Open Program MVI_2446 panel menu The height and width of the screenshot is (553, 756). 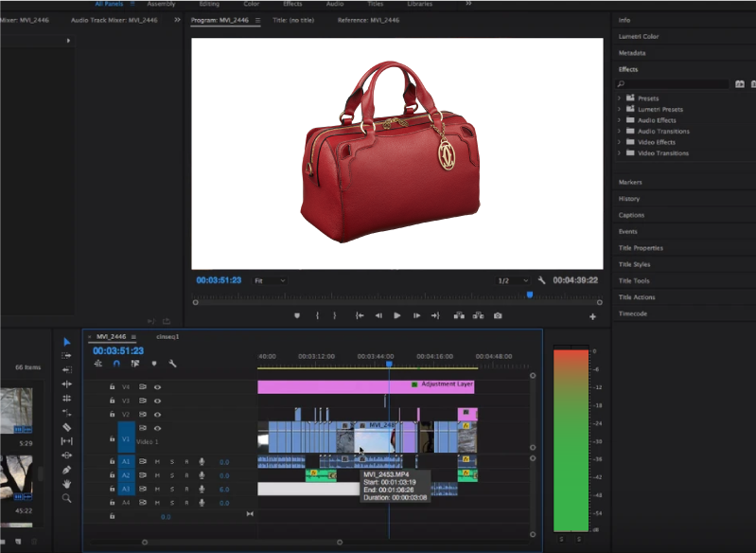point(257,20)
